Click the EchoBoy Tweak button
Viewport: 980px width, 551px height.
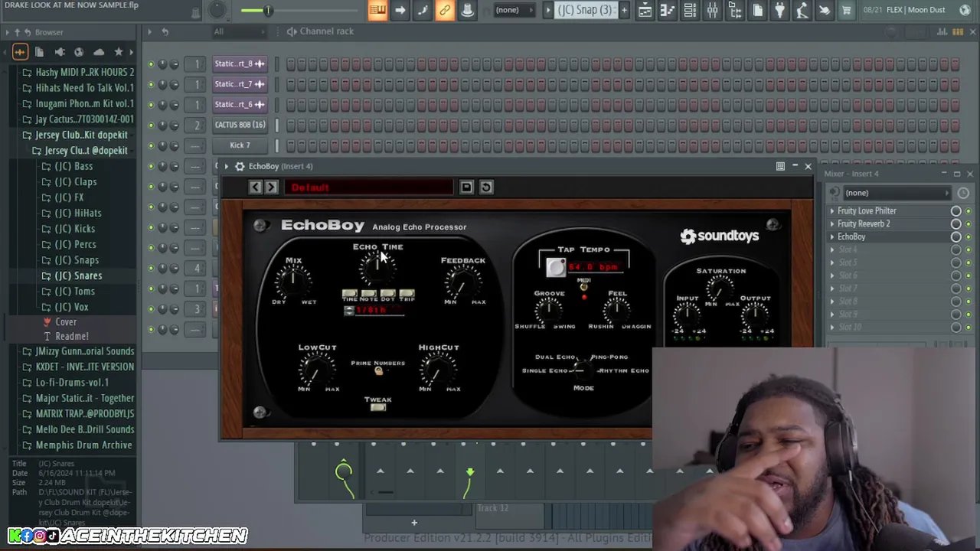[x=377, y=408]
